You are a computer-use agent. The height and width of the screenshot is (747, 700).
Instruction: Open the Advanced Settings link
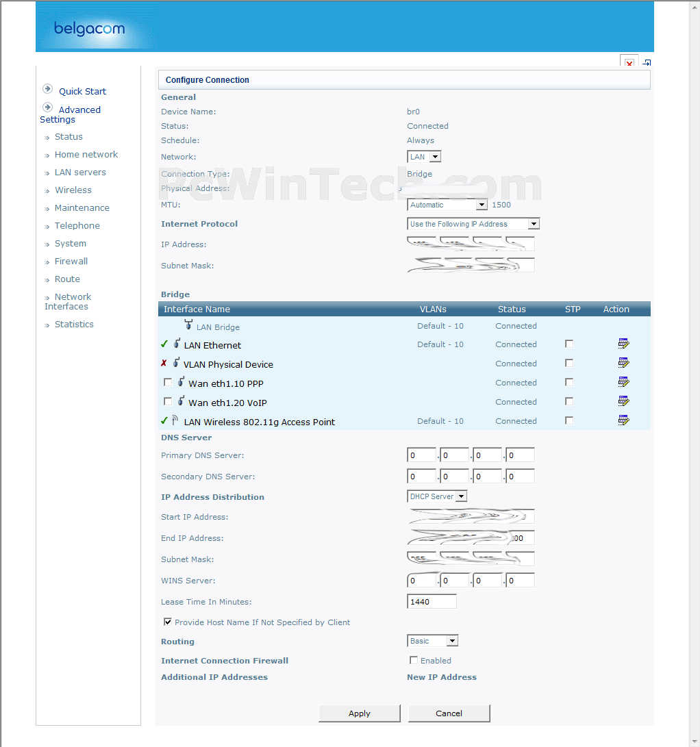tap(70, 114)
